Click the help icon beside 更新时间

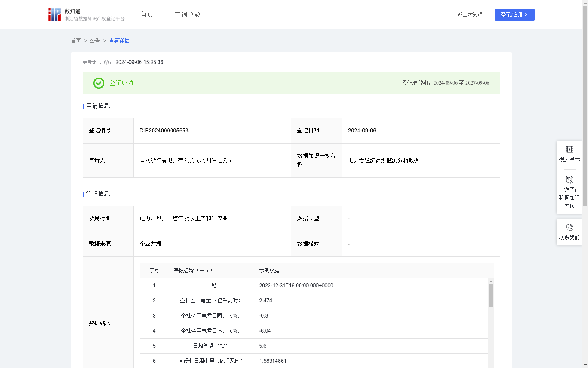(x=107, y=62)
